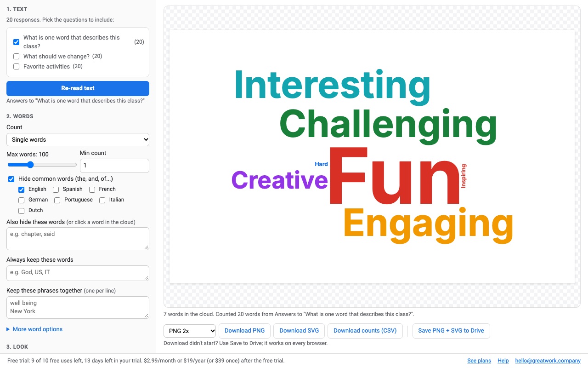This screenshot has width=588, height=368.
Task: Click the word 'Engaging' in the cloud
Action: (428, 226)
